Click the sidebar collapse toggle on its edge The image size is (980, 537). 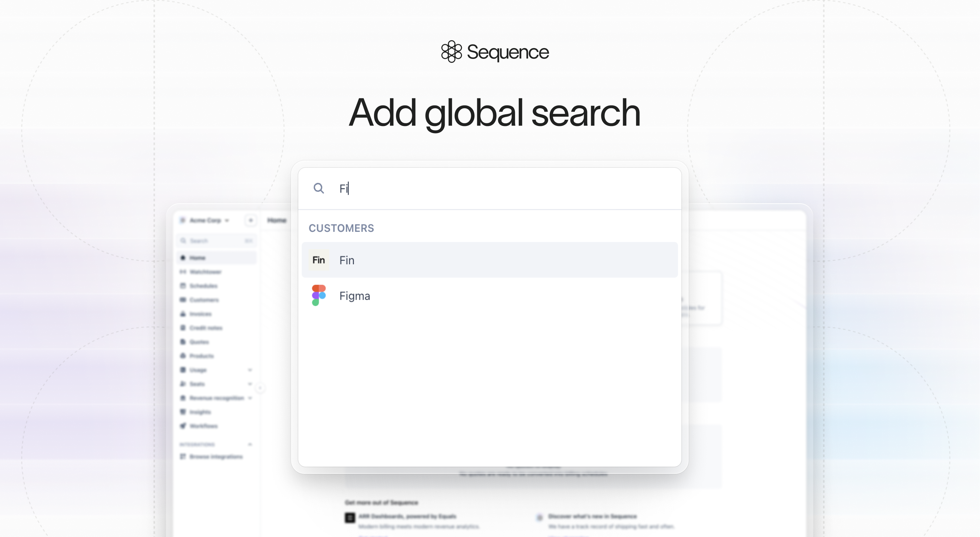point(260,388)
